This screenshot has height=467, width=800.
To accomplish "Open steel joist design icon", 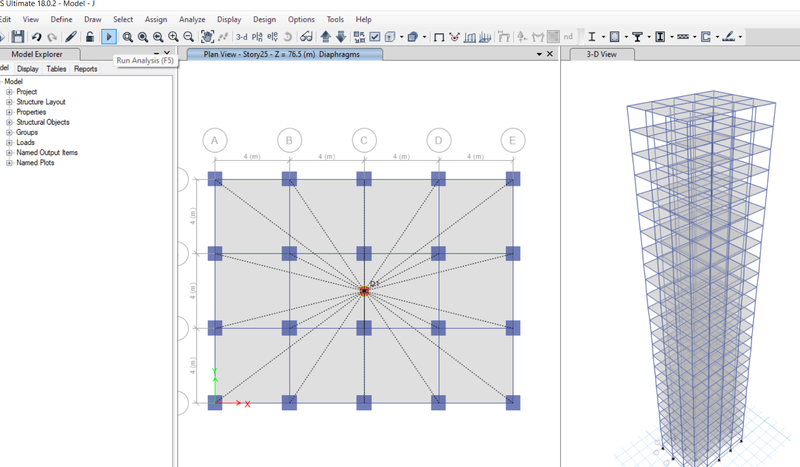I will click(683, 37).
